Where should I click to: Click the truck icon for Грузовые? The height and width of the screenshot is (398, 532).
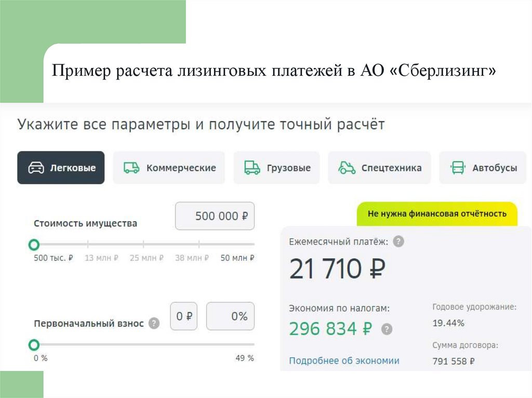(x=252, y=168)
